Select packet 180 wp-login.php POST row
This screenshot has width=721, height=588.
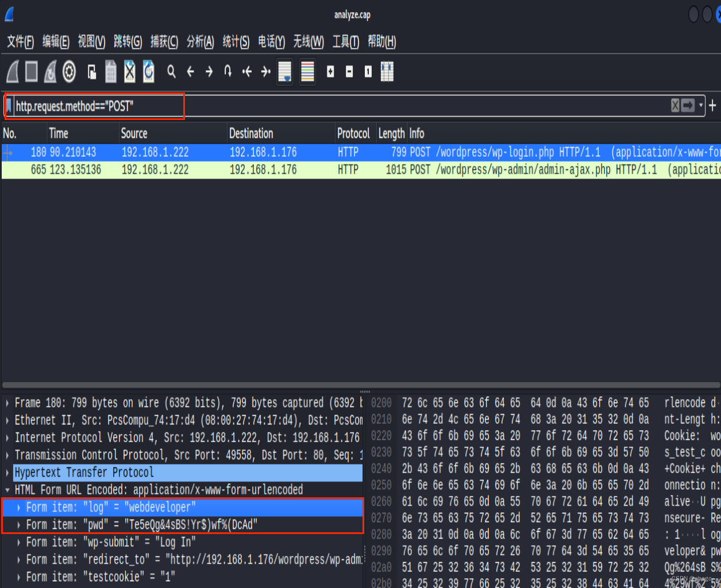361,152
